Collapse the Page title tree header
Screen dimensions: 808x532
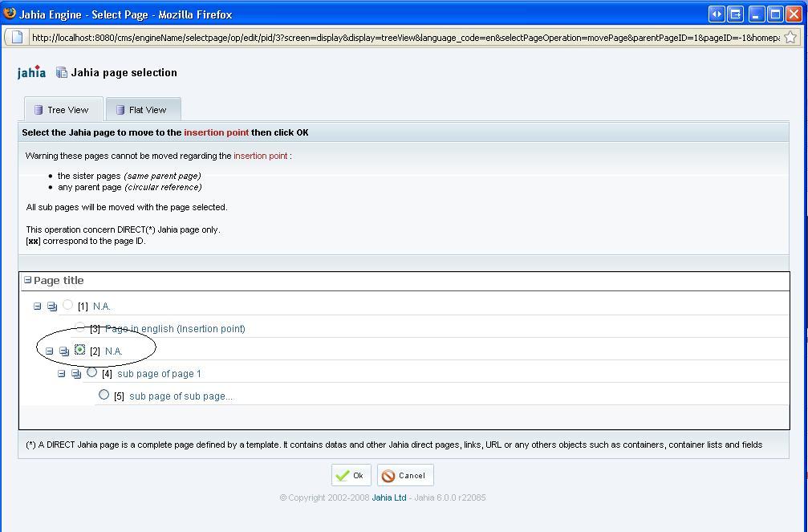pos(28,280)
